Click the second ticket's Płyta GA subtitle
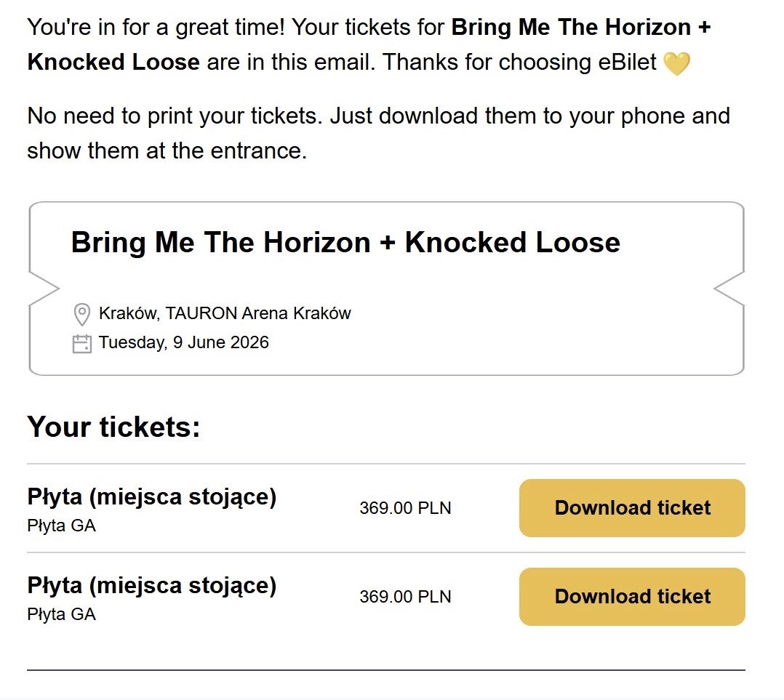784x700 pixels. pyautogui.click(x=62, y=614)
